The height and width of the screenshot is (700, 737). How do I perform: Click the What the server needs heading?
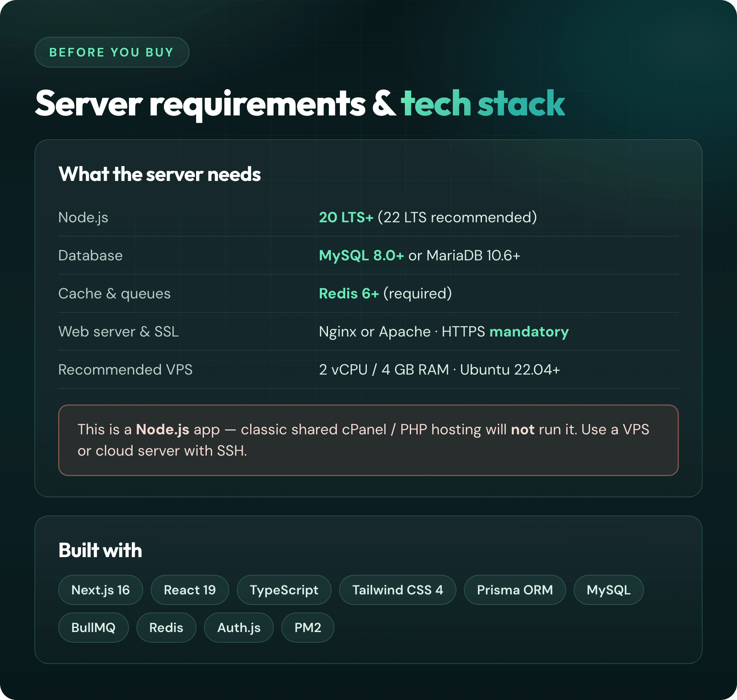[160, 174]
